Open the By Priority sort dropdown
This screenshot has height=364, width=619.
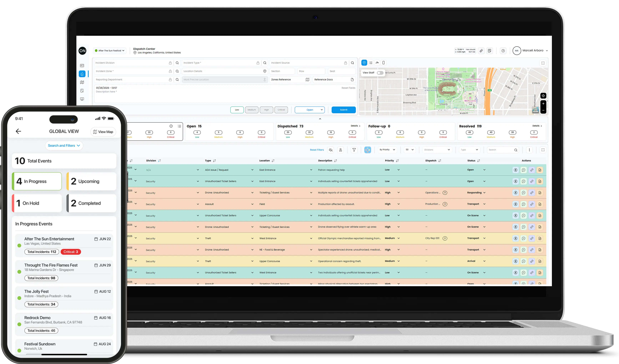coord(387,150)
